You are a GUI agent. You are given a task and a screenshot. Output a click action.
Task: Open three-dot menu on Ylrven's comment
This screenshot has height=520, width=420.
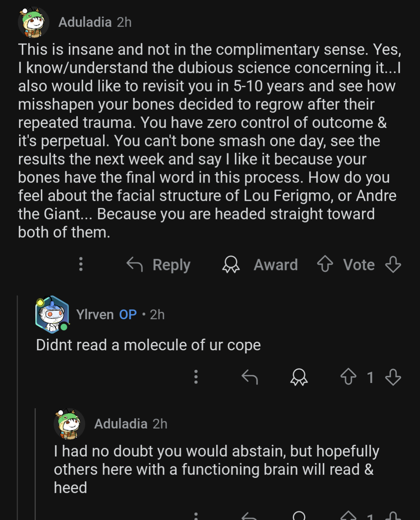[x=196, y=377]
